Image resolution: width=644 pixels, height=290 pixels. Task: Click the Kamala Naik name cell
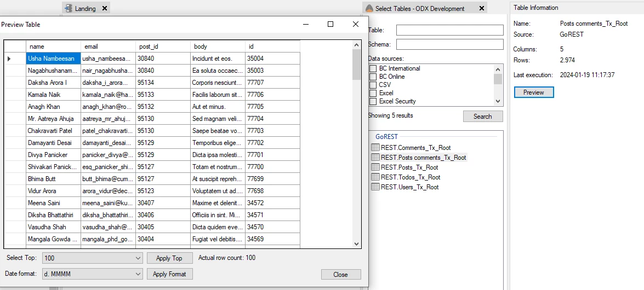pyautogui.click(x=53, y=95)
